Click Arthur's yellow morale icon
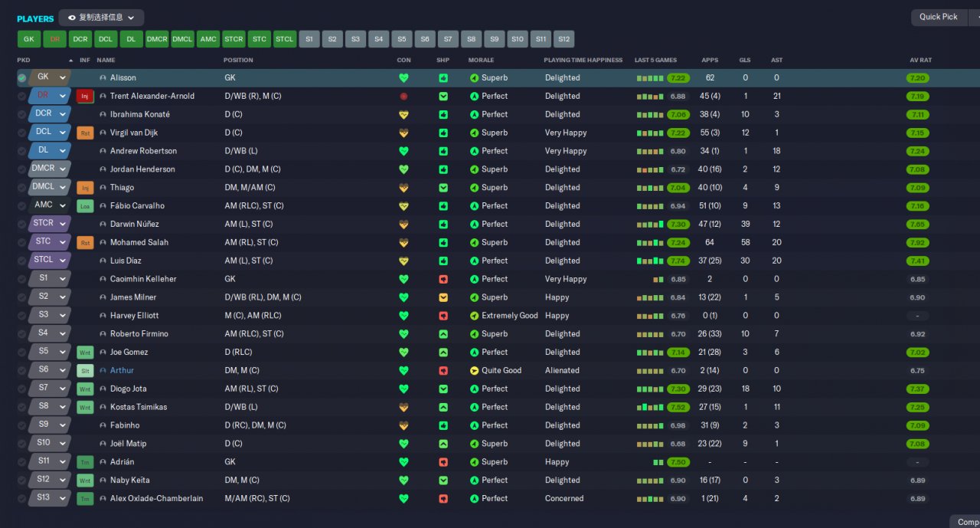This screenshot has height=528, width=980. tap(474, 371)
